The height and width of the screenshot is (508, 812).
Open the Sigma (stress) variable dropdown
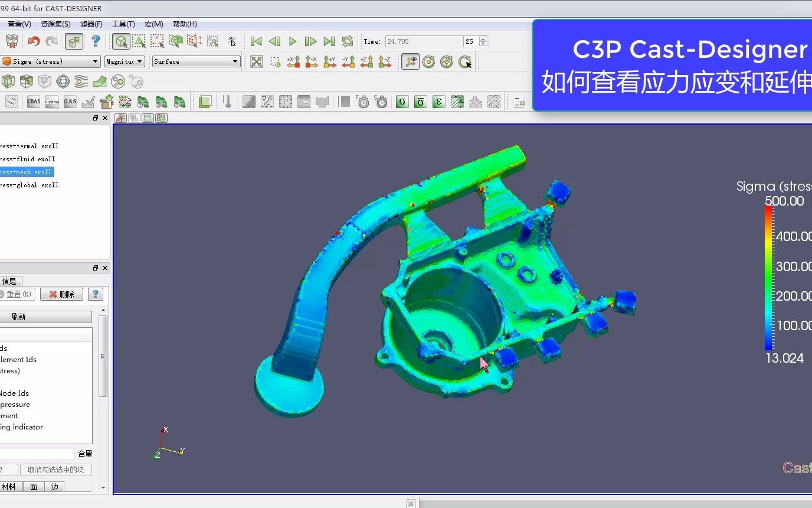click(x=51, y=61)
